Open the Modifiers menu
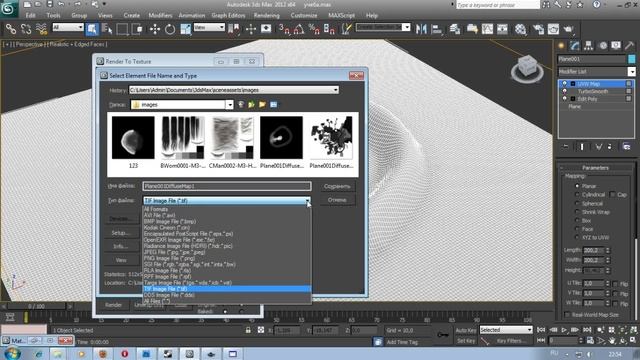The image size is (640, 360). click(x=160, y=16)
